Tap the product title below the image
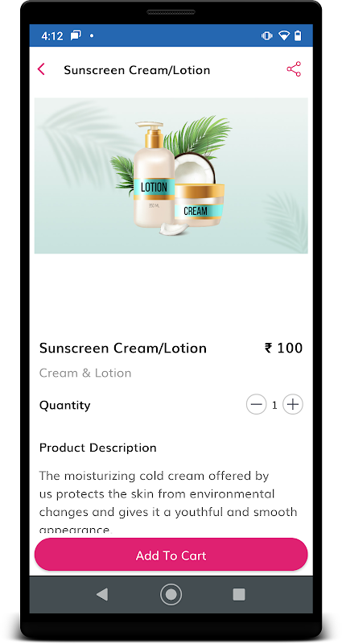Screen dimensions: 342x644 [x=123, y=349]
